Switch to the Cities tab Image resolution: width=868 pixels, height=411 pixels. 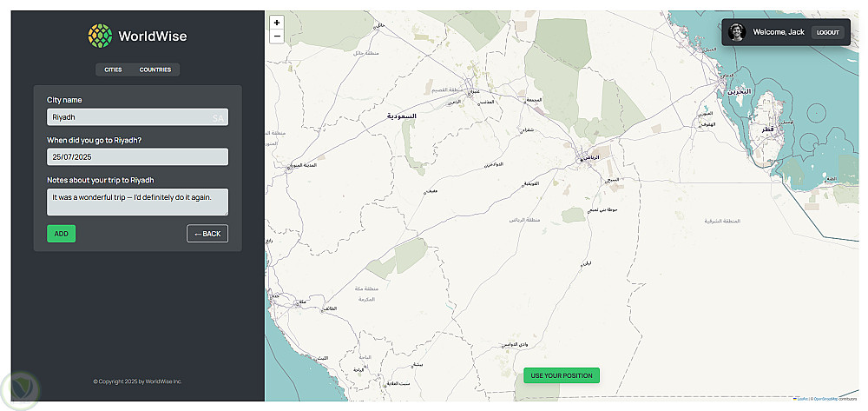pyautogui.click(x=113, y=70)
